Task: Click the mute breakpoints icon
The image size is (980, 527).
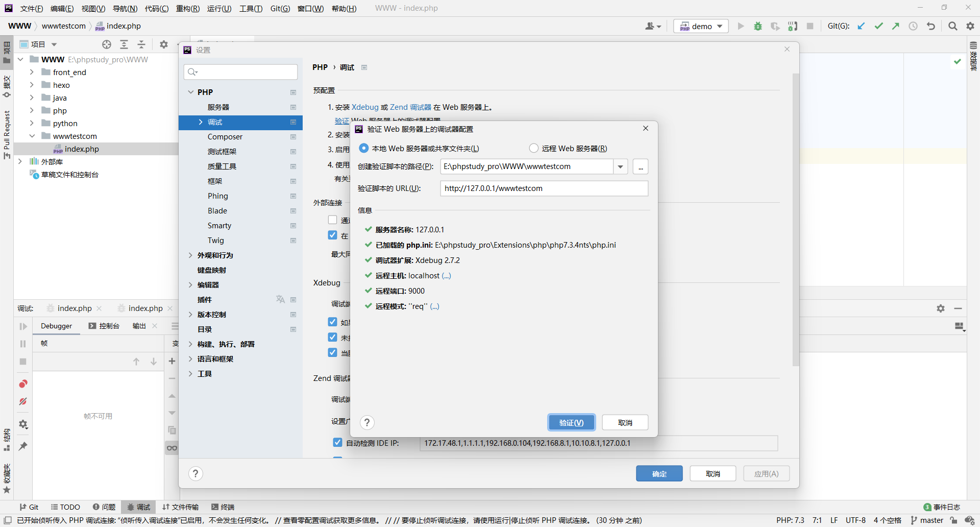Action: tap(23, 401)
